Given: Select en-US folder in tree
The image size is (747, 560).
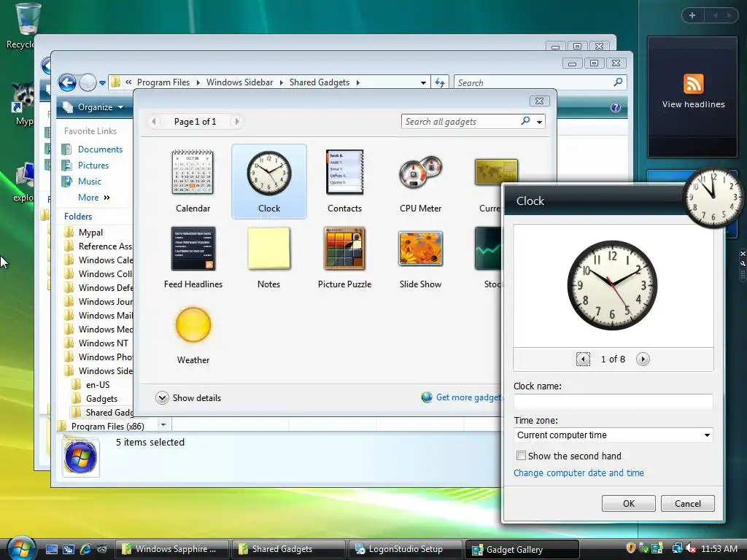Looking at the screenshot, I should pyautogui.click(x=98, y=385).
